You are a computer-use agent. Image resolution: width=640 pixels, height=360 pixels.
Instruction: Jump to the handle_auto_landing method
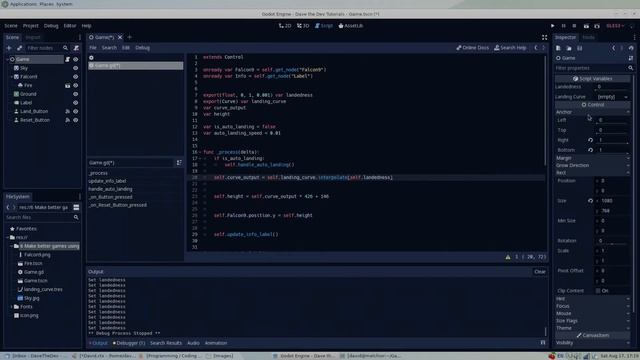tap(110, 189)
